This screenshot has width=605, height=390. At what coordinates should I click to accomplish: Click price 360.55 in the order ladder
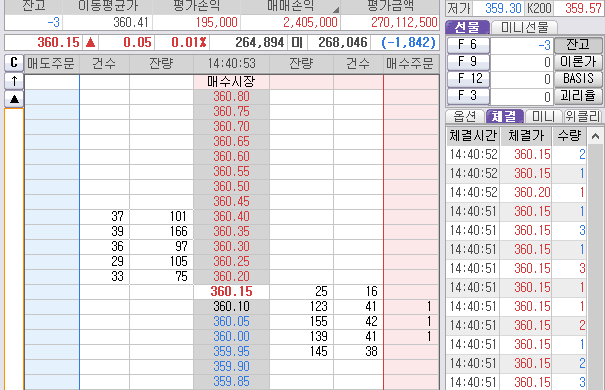pyautogui.click(x=231, y=172)
